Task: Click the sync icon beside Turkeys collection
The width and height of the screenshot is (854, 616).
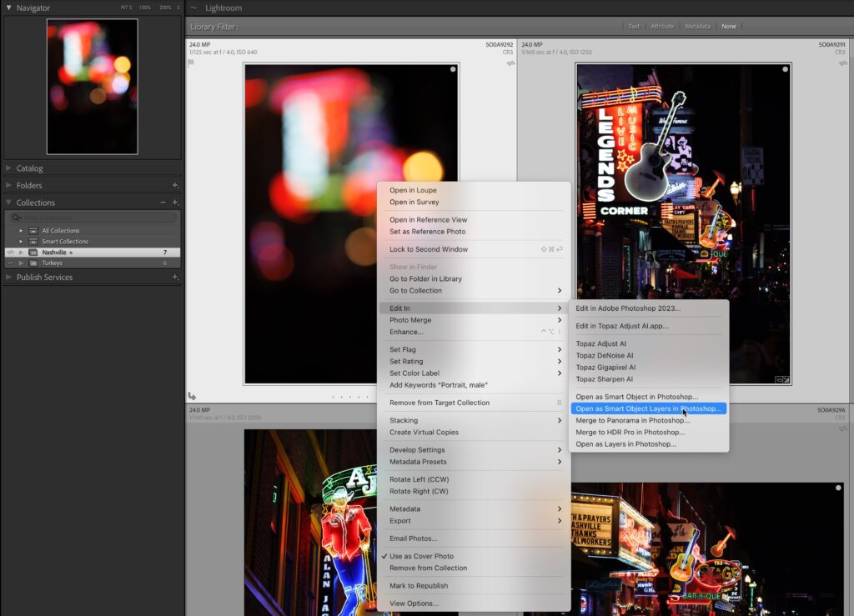Action: 10,263
